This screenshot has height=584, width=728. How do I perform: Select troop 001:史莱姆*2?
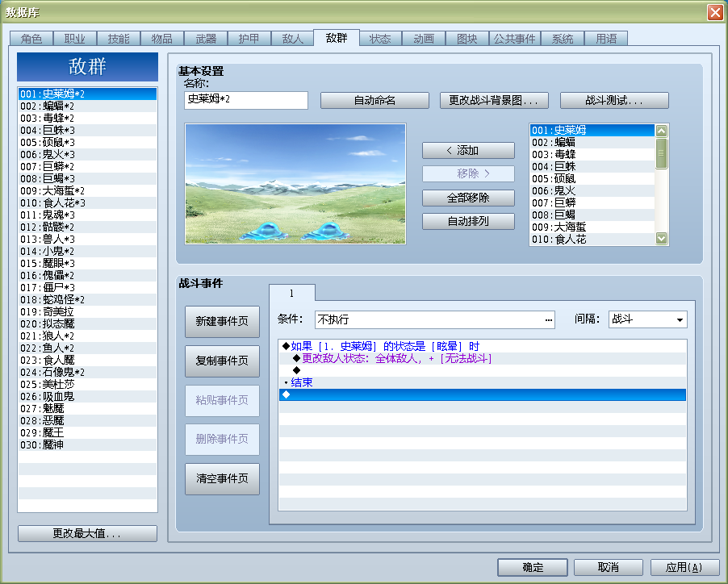pos(87,94)
